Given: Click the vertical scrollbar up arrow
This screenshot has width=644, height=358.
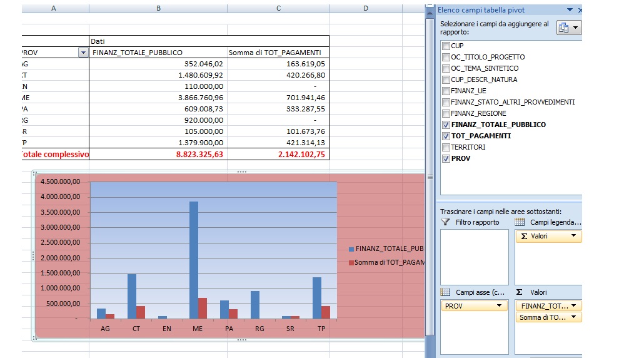Looking at the screenshot, I should coord(430,13).
